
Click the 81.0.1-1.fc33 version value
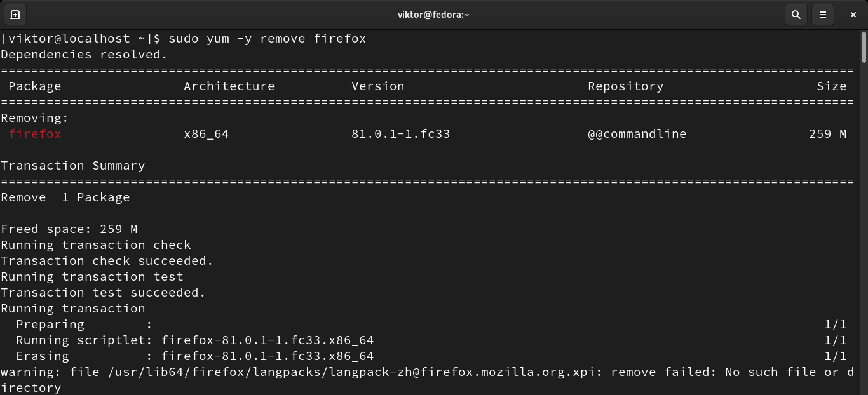(x=400, y=134)
